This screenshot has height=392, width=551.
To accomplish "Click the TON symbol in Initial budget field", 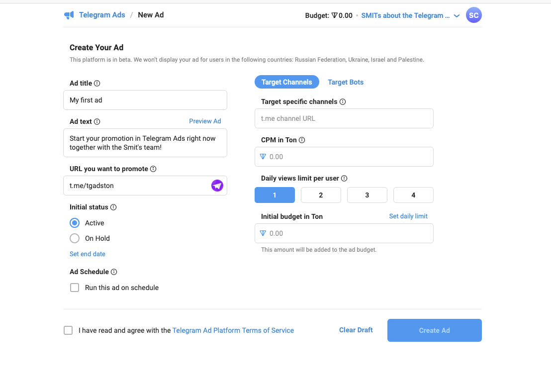I will [263, 233].
